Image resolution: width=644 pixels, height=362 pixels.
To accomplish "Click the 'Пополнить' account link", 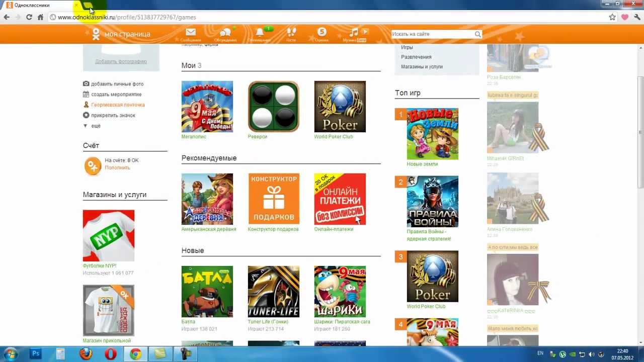I will (x=117, y=168).
